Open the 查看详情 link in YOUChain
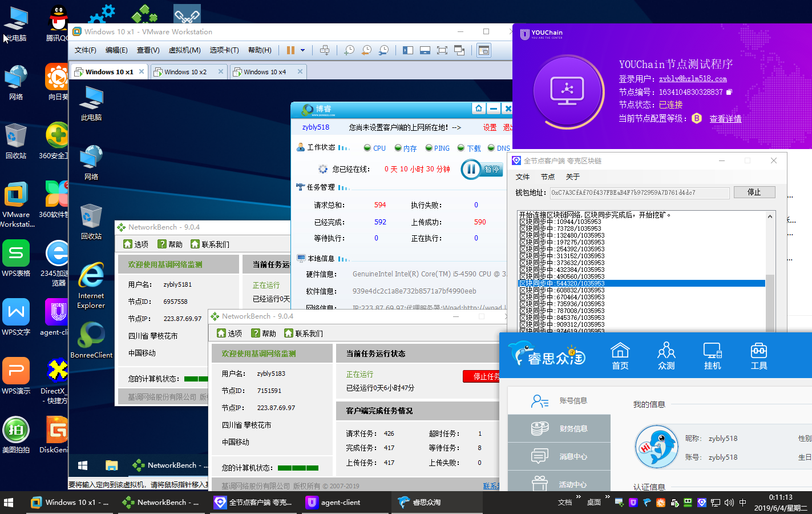The width and height of the screenshot is (812, 514). [726, 119]
